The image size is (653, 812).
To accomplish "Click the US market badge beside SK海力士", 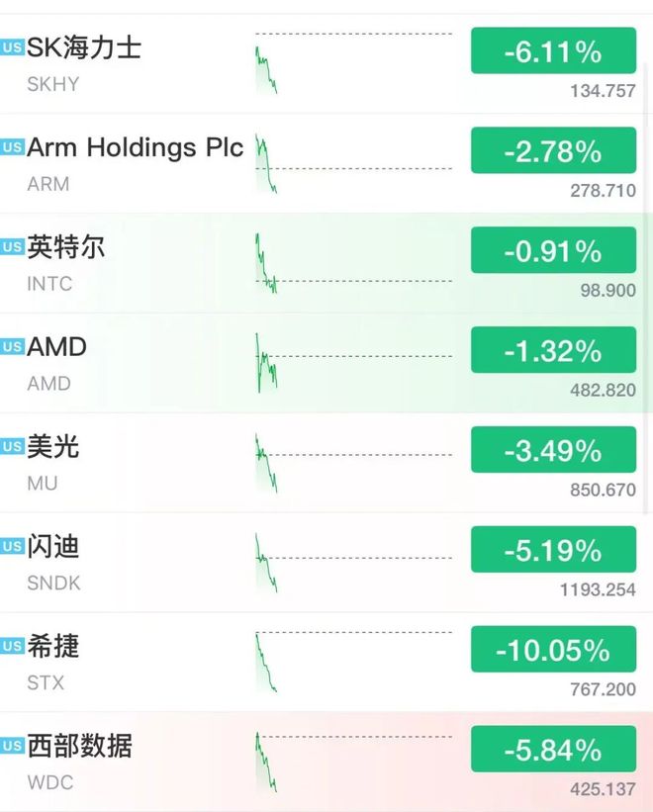I will [x=12, y=47].
